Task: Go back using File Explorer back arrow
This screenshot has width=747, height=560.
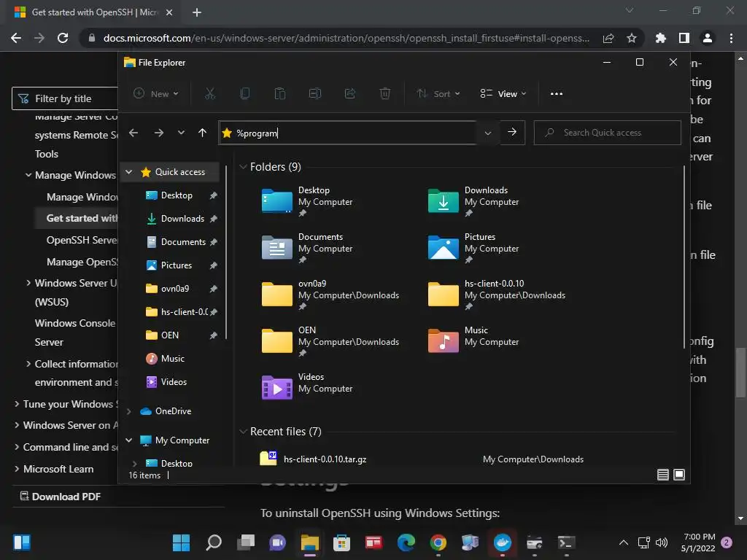Action: pos(133,133)
